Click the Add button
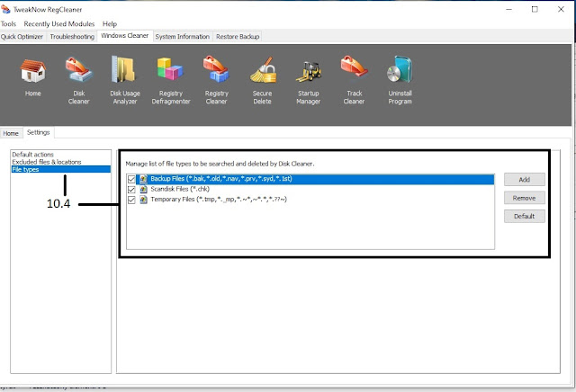The width and height of the screenshot is (576, 392). [x=524, y=180]
